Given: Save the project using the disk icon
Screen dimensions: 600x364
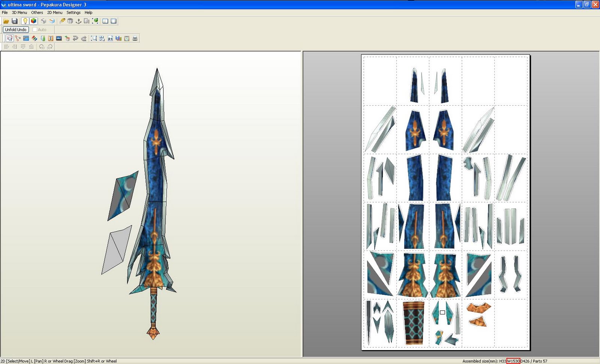Looking at the screenshot, I should click(x=15, y=21).
